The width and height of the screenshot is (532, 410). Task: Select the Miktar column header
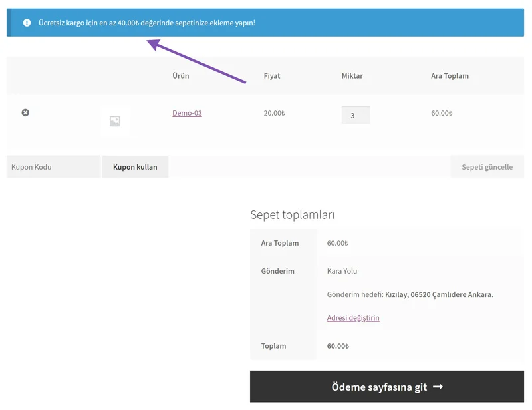point(352,76)
